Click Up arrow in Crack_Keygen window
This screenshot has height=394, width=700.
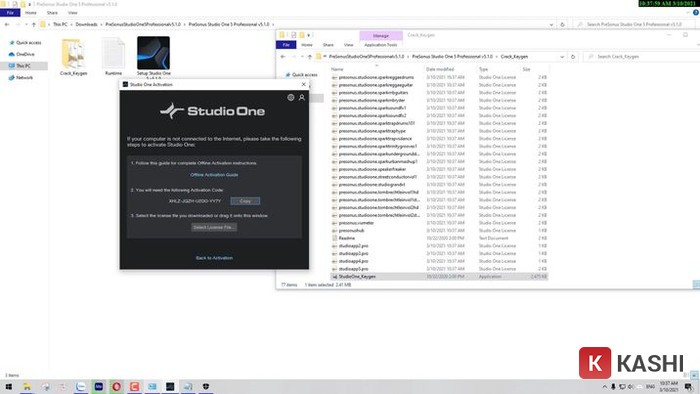click(309, 57)
